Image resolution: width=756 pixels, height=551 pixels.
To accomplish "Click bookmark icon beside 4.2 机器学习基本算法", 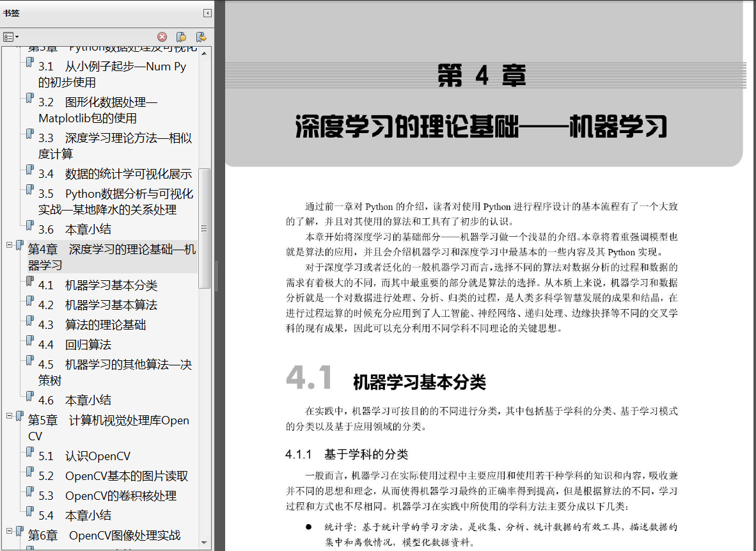I will coord(30,301).
